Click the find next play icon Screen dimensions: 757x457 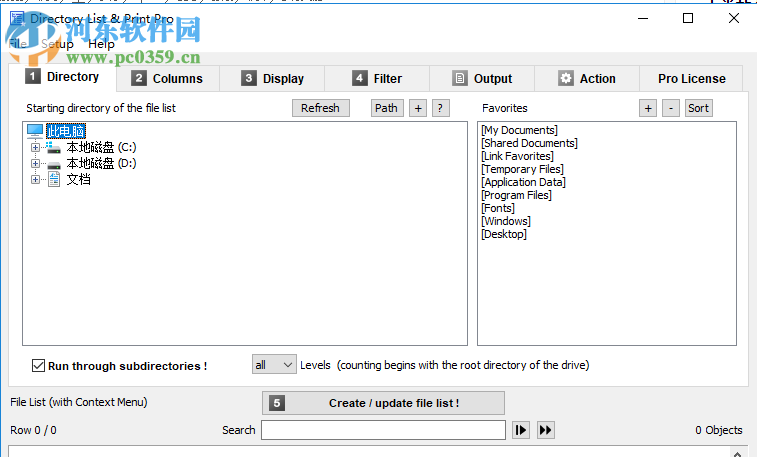point(521,430)
